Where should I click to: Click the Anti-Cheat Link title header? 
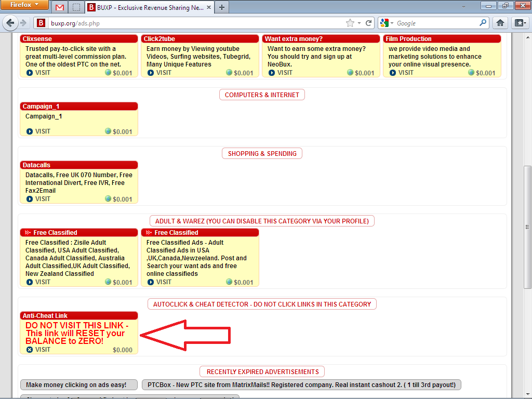(x=79, y=315)
